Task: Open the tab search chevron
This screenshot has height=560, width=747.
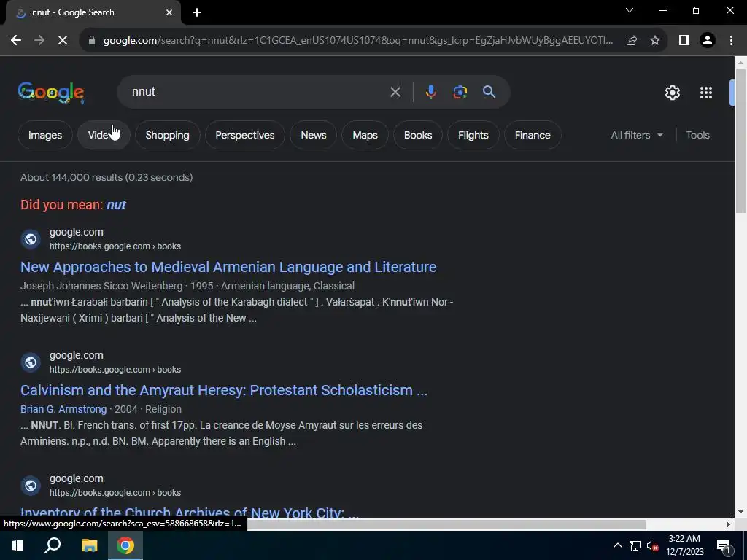Action: (630, 10)
